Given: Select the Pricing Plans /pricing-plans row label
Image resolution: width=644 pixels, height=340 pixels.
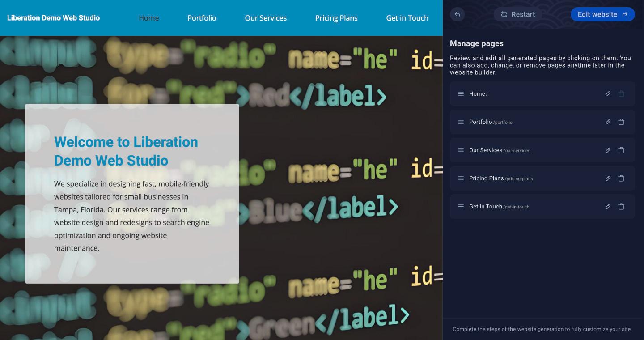Looking at the screenshot, I should click(501, 178).
